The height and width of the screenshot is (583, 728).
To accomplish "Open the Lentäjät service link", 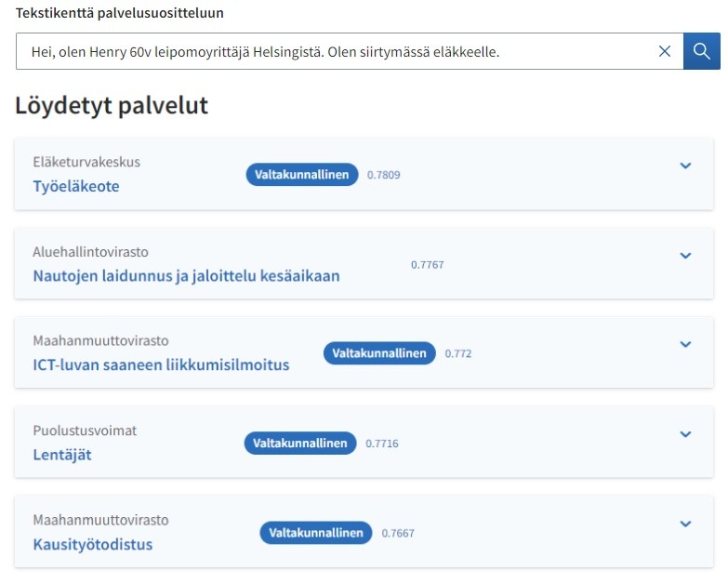I will click(62, 455).
